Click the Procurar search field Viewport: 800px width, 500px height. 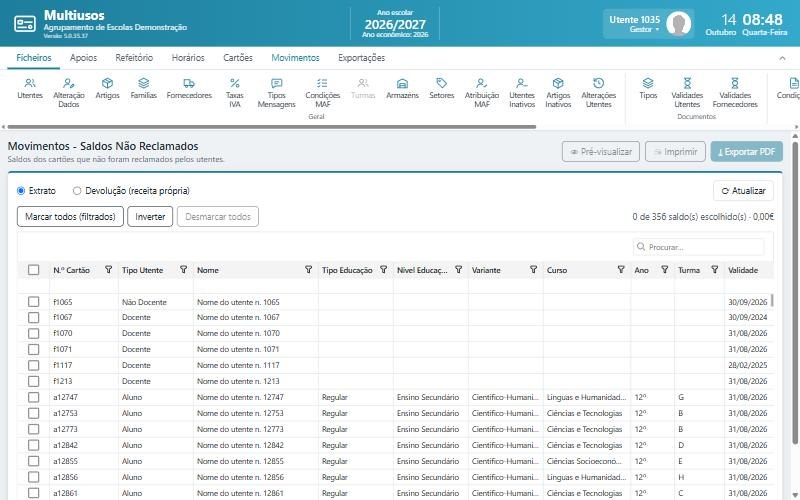[698, 247]
